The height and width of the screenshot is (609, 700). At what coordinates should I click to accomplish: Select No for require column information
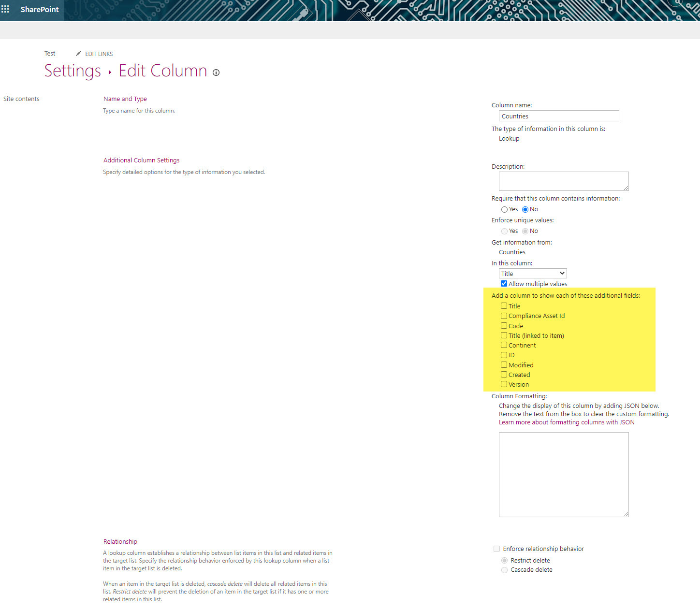pos(525,210)
